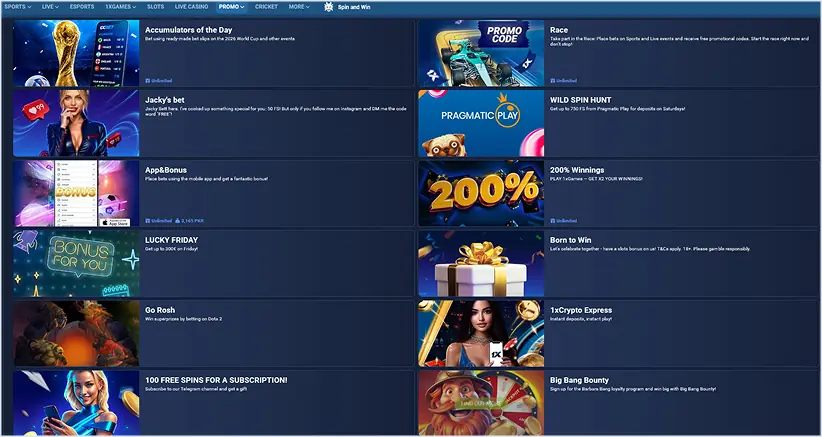Viewport: 822px width, 437px height.
Task: Click calendar icon beside Unlimited in App&Bonus card
Action: pyautogui.click(x=148, y=221)
